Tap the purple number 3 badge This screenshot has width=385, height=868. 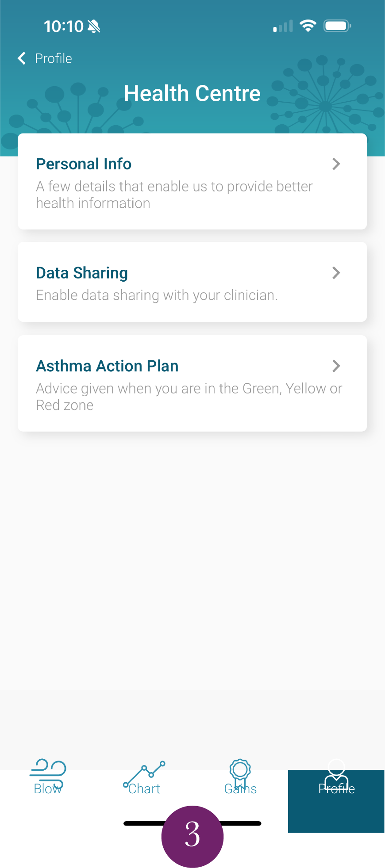pos(192,835)
